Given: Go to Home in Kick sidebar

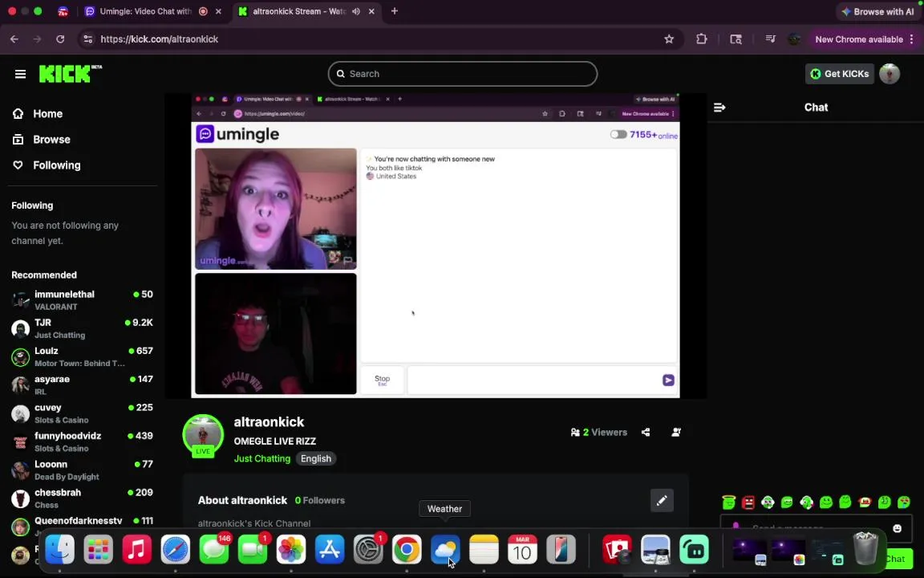Looking at the screenshot, I should [x=38, y=114].
